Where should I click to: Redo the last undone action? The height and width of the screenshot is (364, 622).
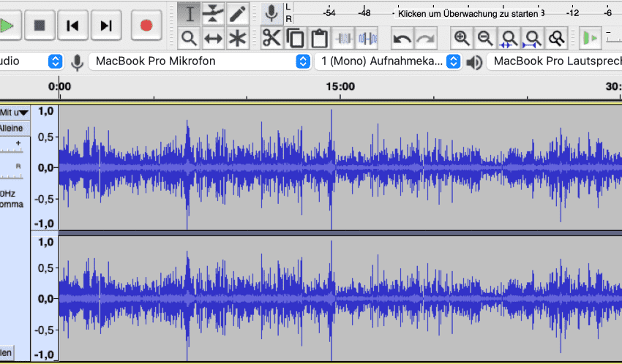[426, 39]
